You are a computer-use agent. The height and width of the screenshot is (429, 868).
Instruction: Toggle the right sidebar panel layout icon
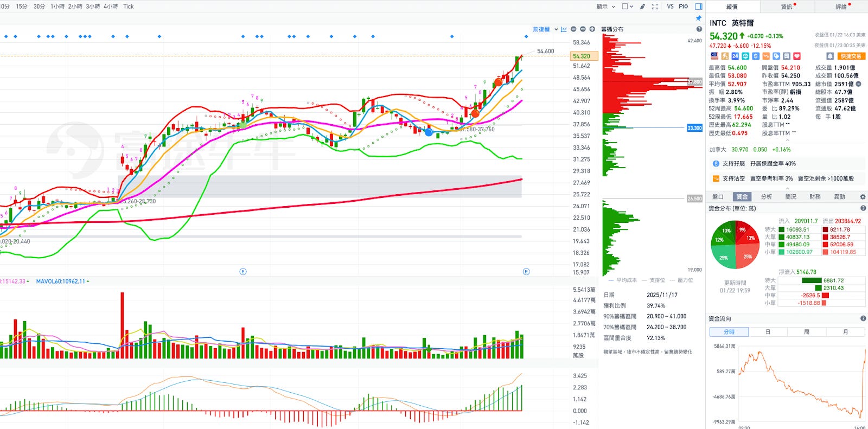pyautogui.click(x=699, y=7)
